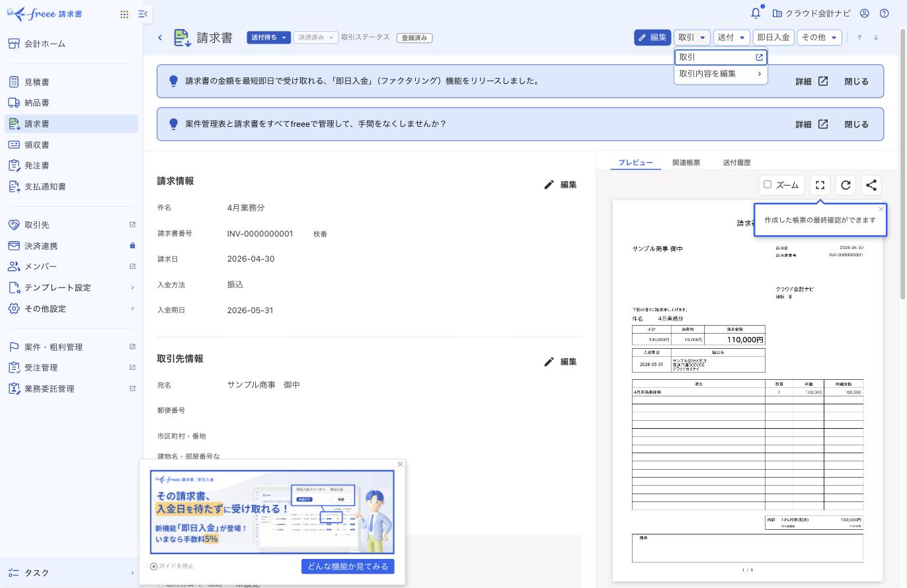
Task: Go back using the left arrow
Action: (x=160, y=38)
